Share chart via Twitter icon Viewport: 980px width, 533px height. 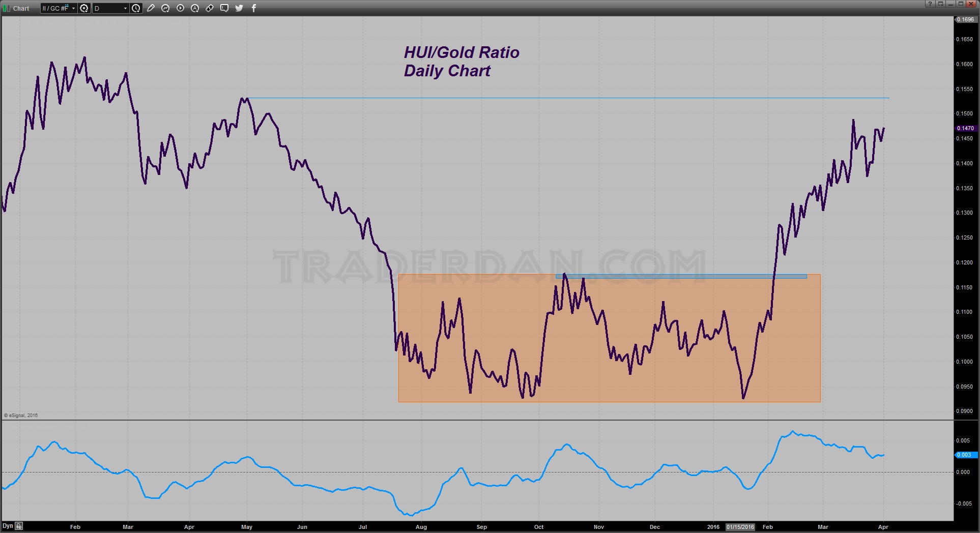click(x=239, y=8)
